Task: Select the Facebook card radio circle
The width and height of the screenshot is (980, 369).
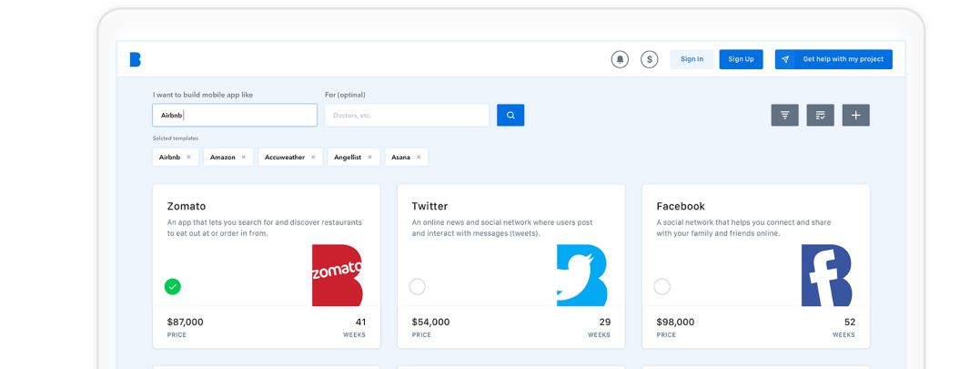Action: (662, 286)
